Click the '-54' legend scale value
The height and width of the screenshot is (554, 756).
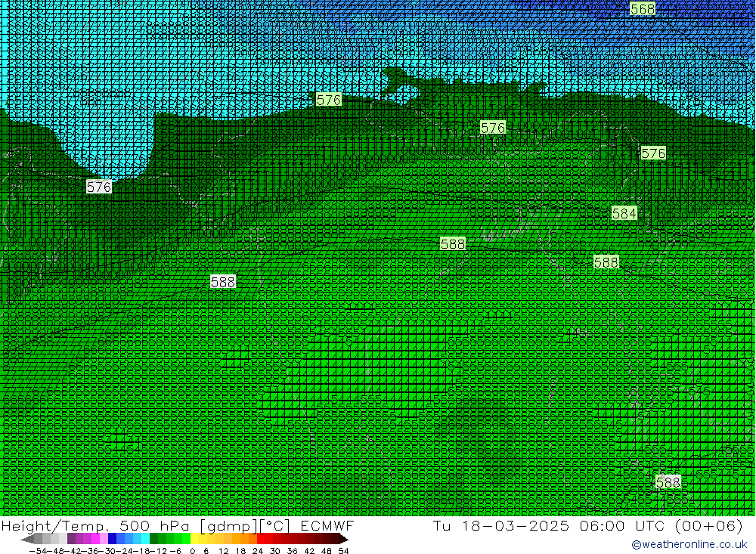[38, 551]
